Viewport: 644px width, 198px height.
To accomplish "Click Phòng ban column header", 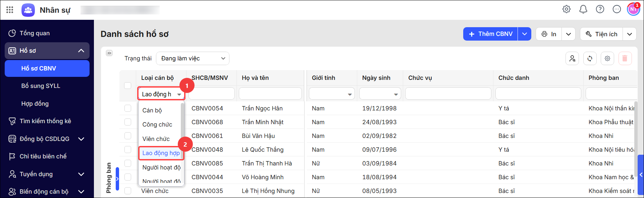I will (x=603, y=78).
